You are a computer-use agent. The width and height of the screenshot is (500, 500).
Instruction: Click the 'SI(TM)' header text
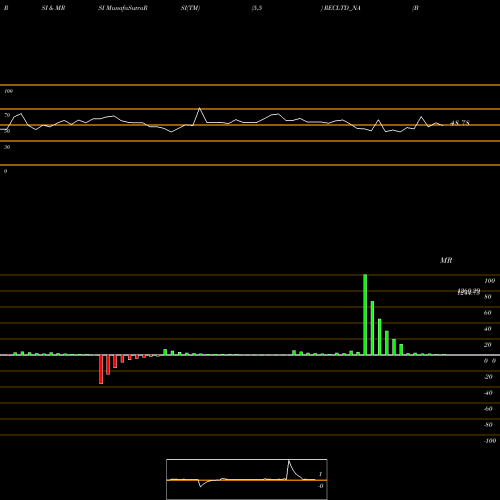click(x=190, y=8)
